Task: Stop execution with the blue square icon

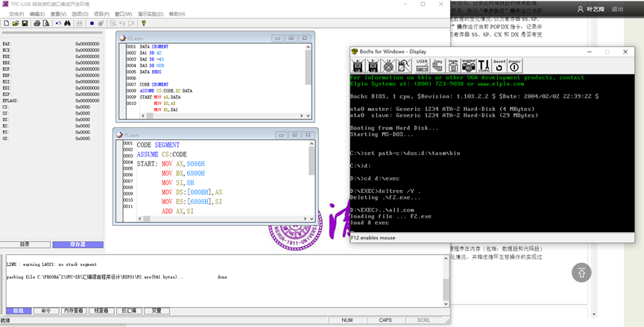Action: 92,23
